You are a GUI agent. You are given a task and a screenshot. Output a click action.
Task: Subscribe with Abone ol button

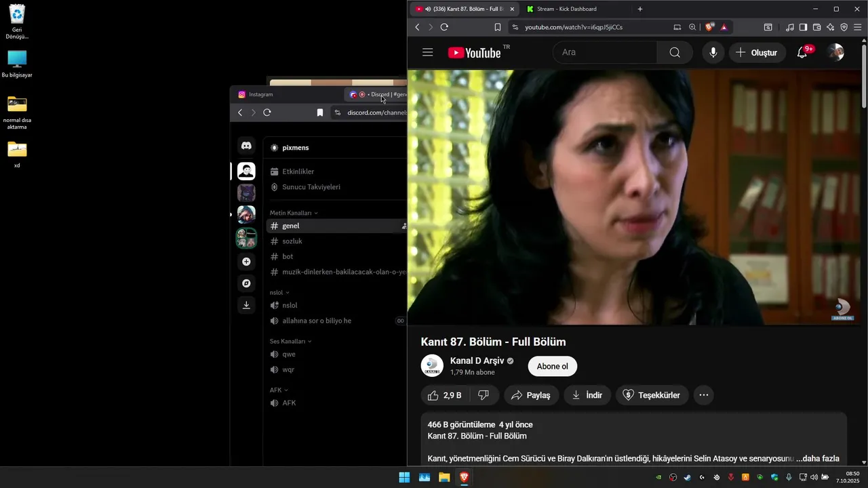552,367
